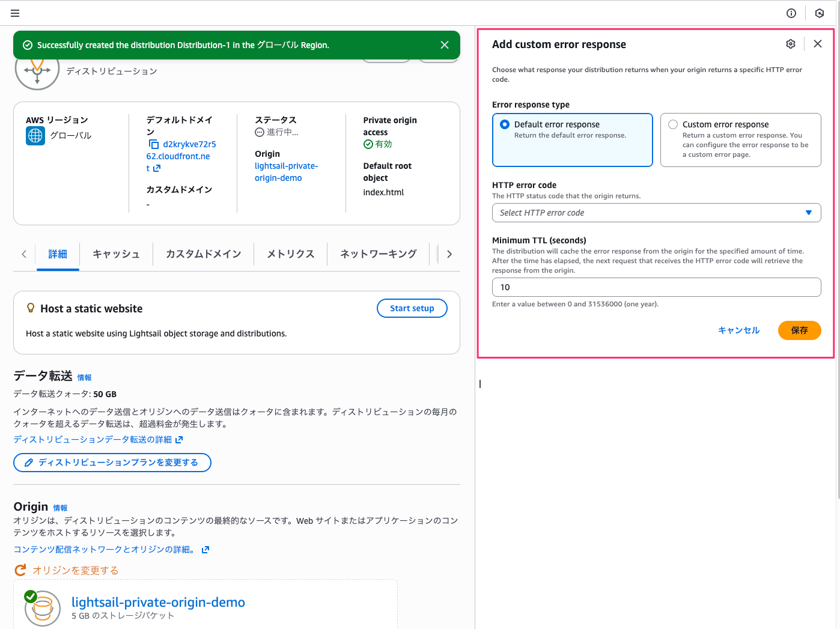Click the Minimum TTL seconds input field

pyautogui.click(x=657, y=287)
